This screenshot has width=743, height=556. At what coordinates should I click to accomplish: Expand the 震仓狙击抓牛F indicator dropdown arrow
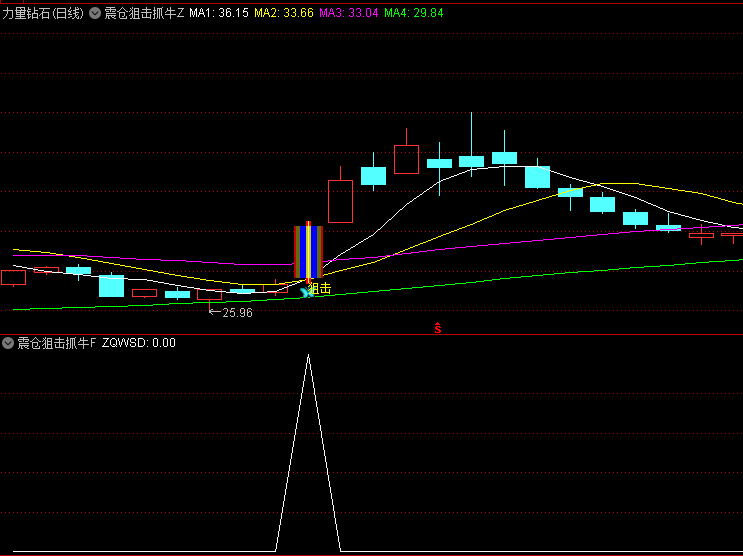click(9, 343)
